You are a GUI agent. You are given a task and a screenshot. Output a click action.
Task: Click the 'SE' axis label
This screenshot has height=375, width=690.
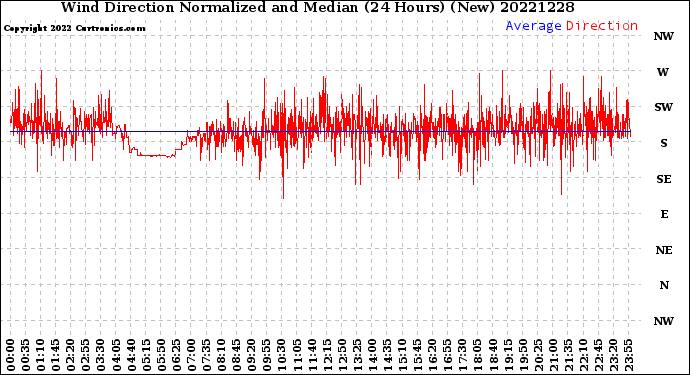pyautogui.click(x=664, y=179)
